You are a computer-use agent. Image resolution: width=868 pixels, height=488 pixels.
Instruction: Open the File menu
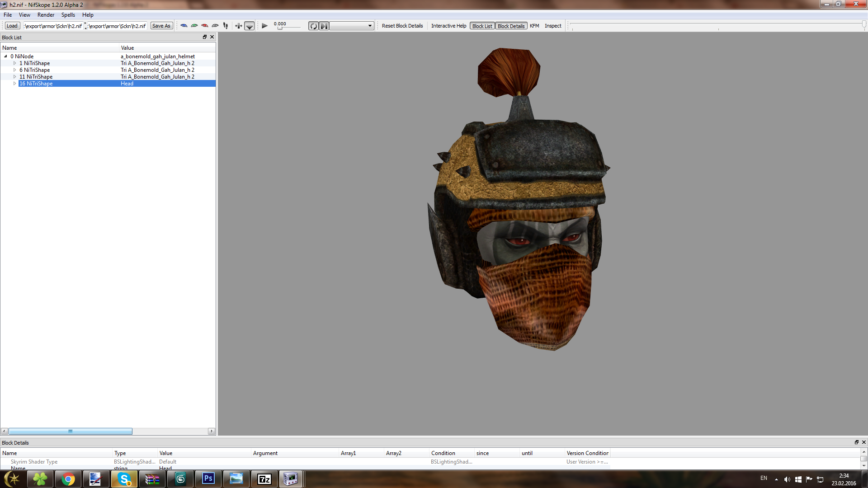8,15
